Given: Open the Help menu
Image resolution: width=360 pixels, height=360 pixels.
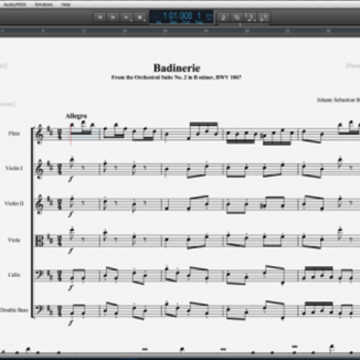Looking at the screenshot, I should [66, 5].
